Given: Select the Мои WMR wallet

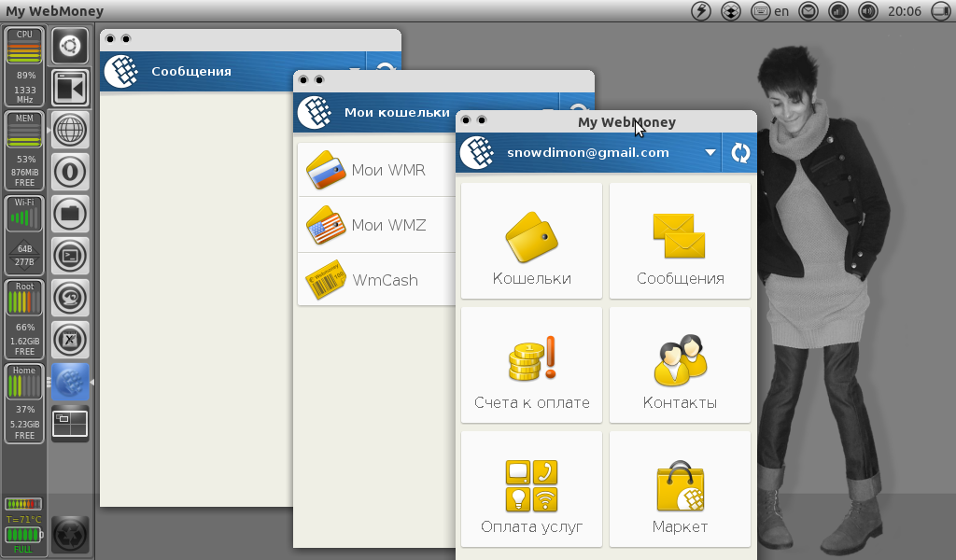Looking at the screenshot, I should pyautogui.click(x=377, y=170).
